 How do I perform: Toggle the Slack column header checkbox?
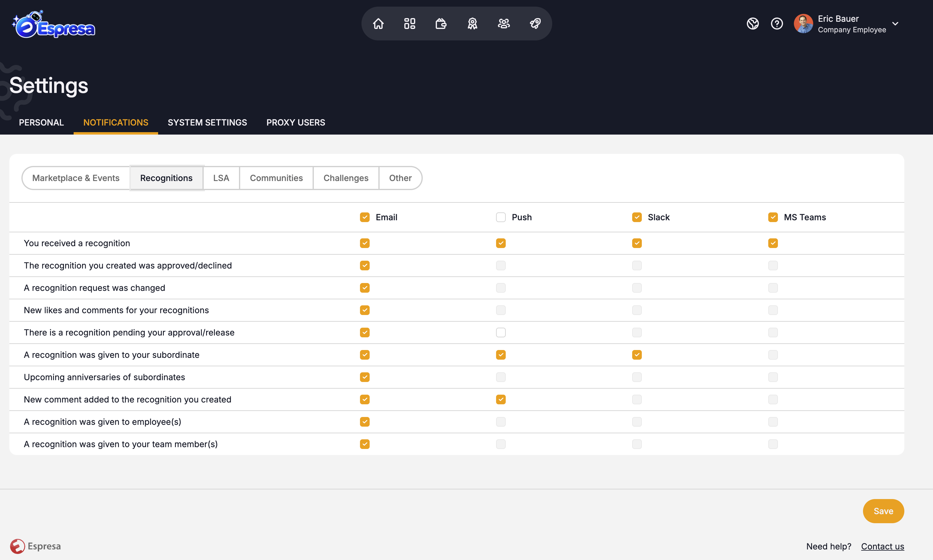click(637, 217)
